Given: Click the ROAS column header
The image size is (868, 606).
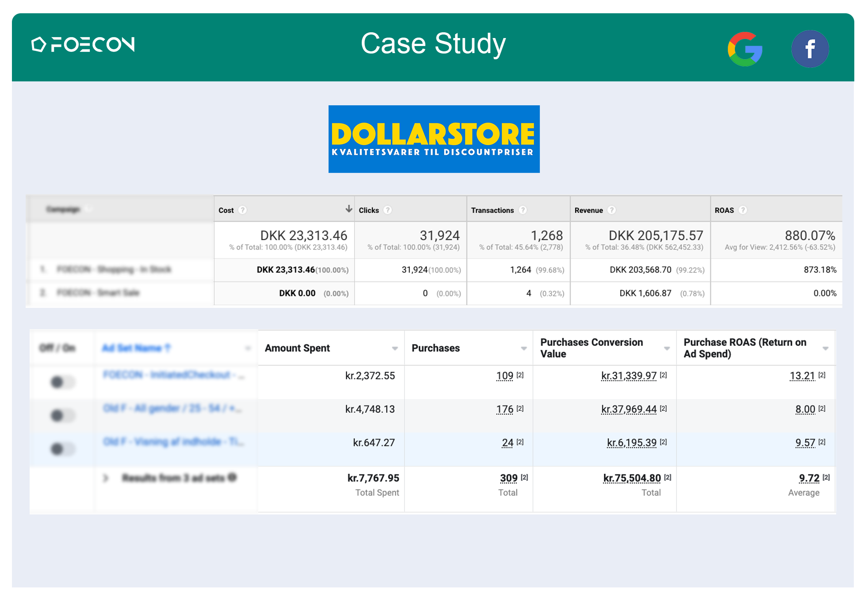Looking at the screenshot, I should 724,211.
